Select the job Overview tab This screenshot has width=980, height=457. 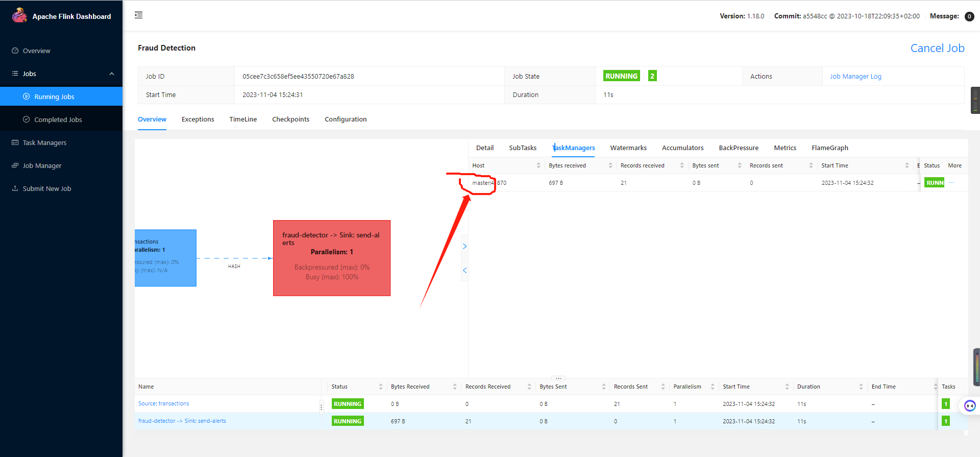point(152,119)
